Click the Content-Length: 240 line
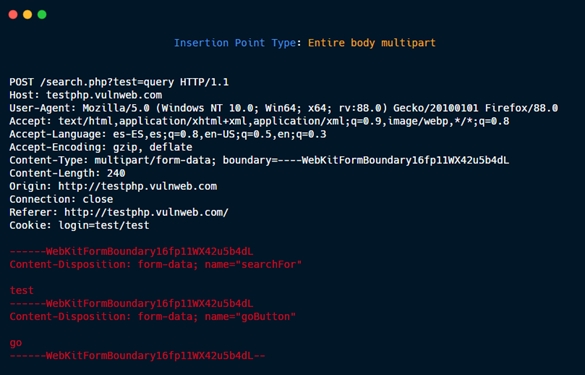585x375 pixels. pos(68,174)
